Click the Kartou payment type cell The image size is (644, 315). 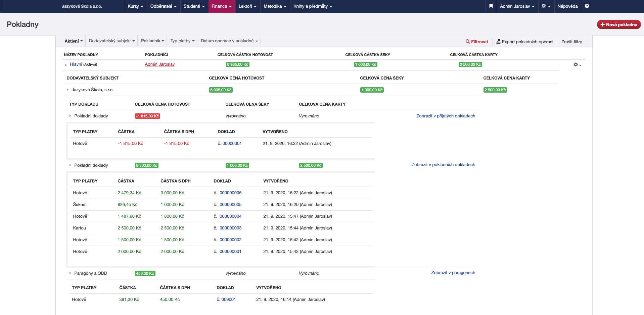pos(80,228)
